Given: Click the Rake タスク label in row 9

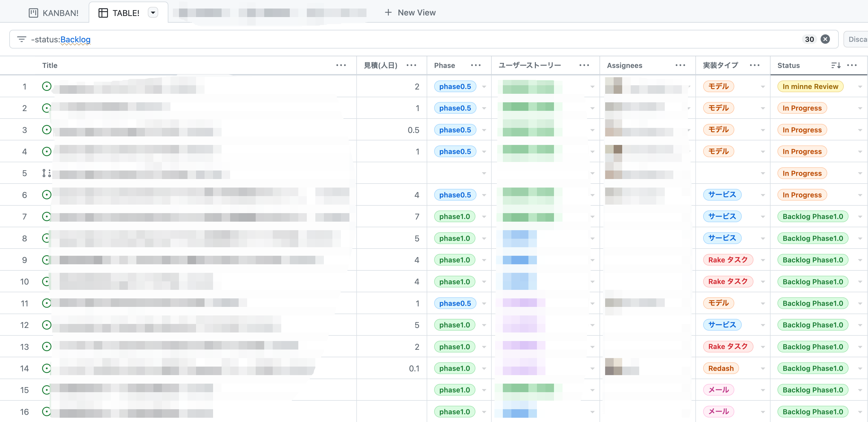Looking at the screenshot, I should point(728,260).
